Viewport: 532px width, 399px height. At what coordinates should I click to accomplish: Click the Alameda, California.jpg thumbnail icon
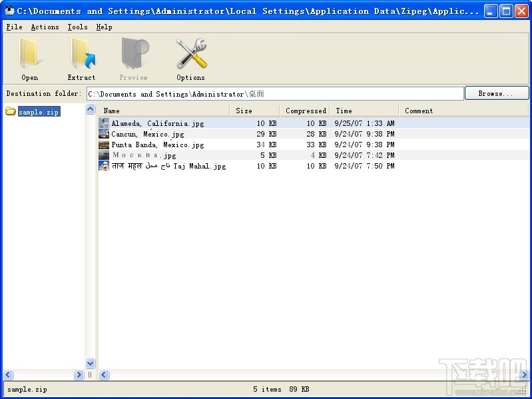[x=104, y=123]
